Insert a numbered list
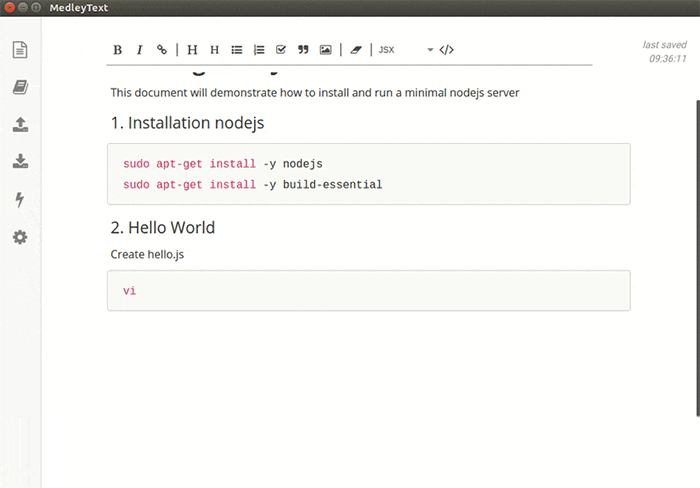 click(x=259, y=50)
